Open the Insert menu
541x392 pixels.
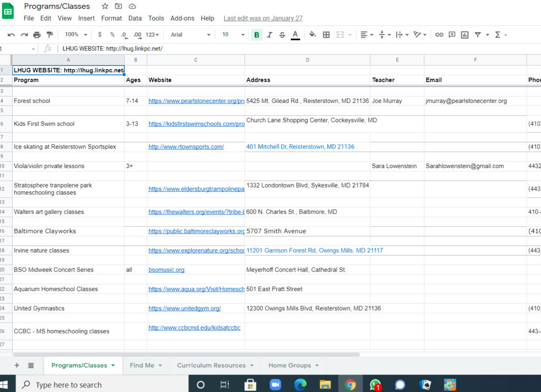(x=86, y=18)
